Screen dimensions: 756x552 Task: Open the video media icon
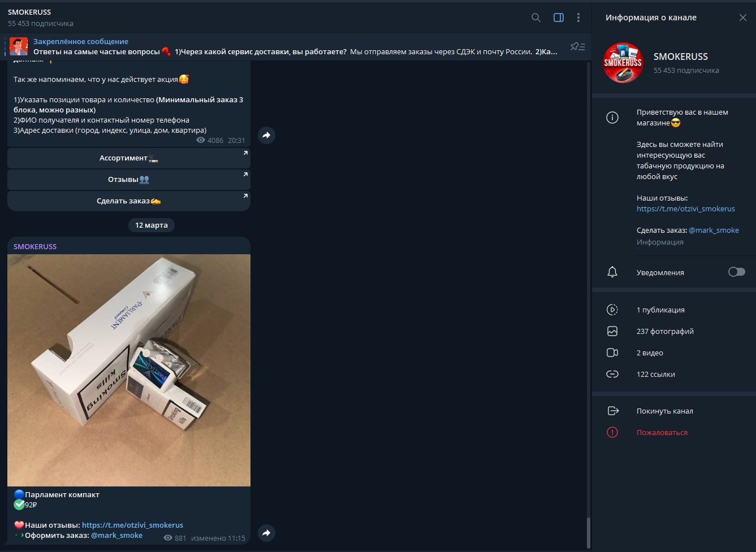pyautogui.click(x=612, y=353)
